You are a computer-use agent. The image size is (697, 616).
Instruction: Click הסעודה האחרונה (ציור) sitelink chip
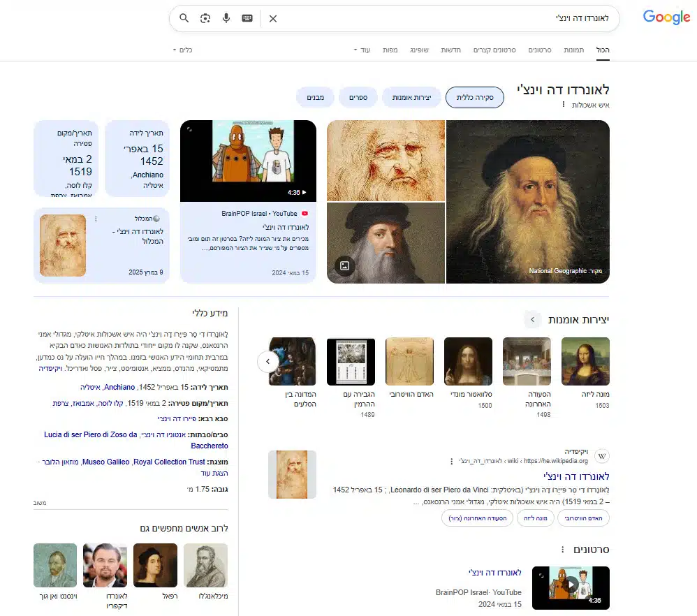(x=478, y=518)
